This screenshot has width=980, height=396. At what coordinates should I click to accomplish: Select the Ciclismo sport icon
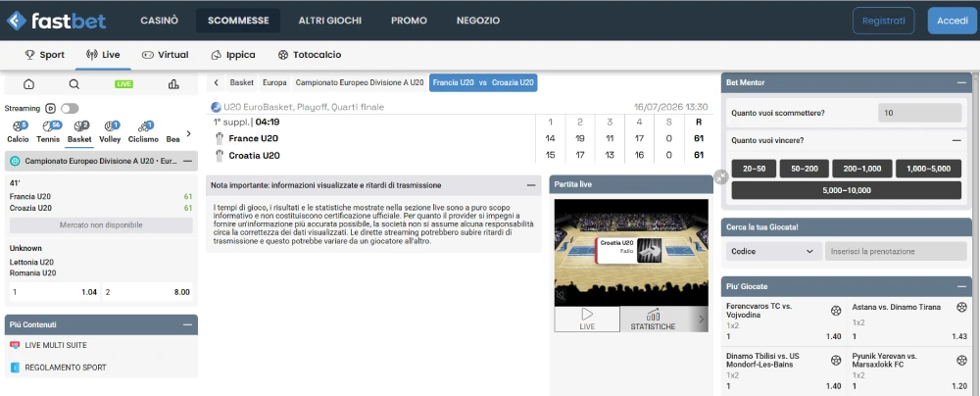point(144,127)
